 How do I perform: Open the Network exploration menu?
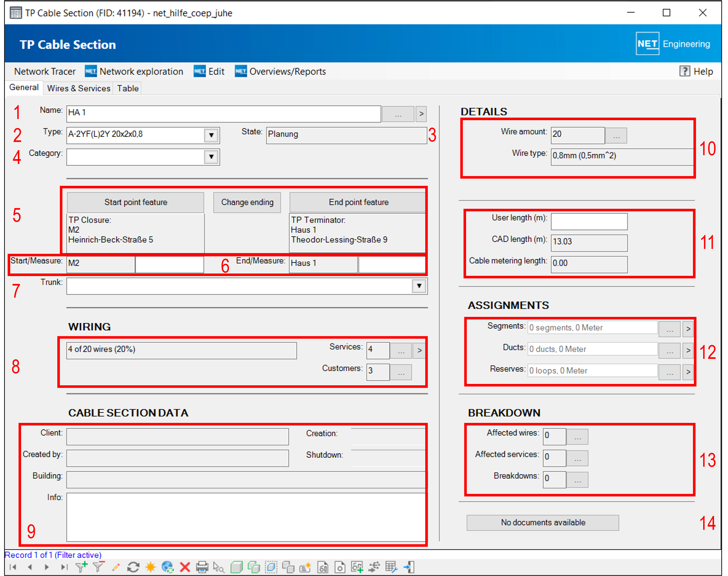coord(134,71)
